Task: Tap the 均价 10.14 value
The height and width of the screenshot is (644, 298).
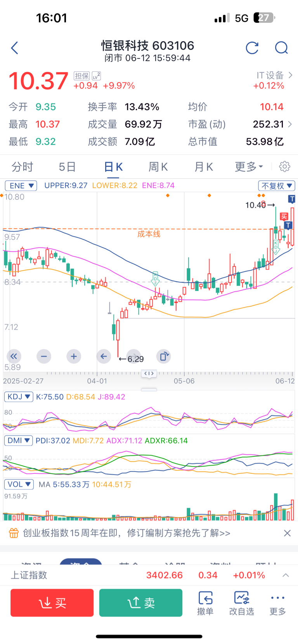Action: click(272, 107)
